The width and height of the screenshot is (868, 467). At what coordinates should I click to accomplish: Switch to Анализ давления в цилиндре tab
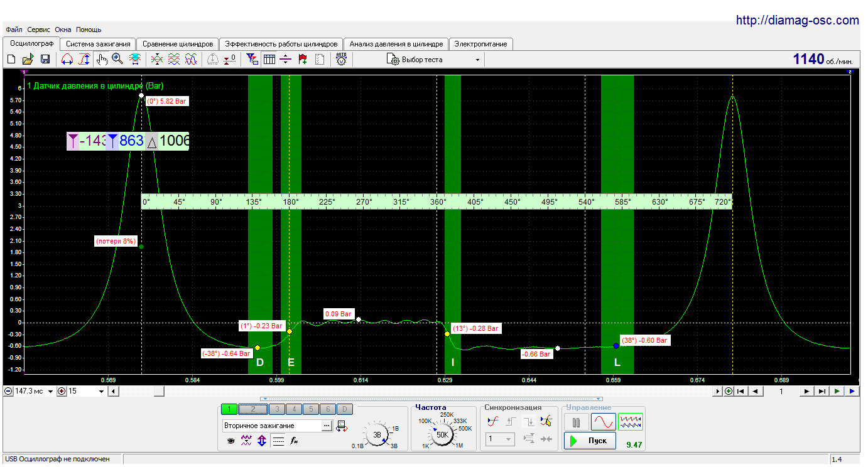(396, 44)
